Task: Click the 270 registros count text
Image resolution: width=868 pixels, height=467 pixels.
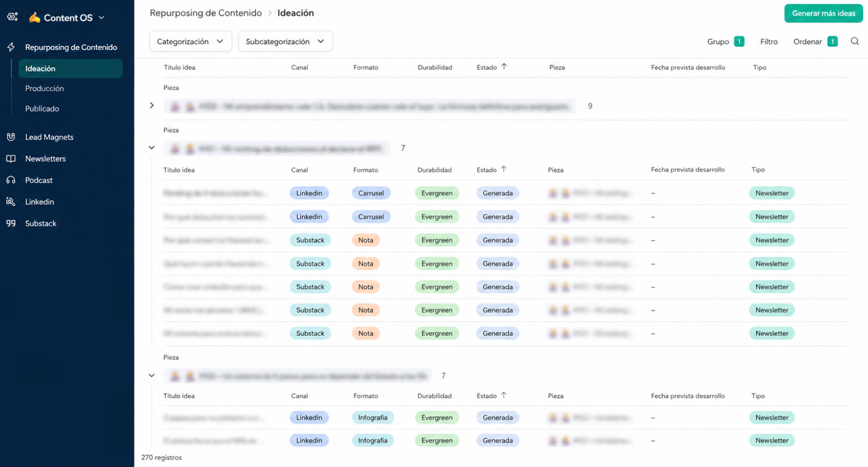Action: pos(162,457)
